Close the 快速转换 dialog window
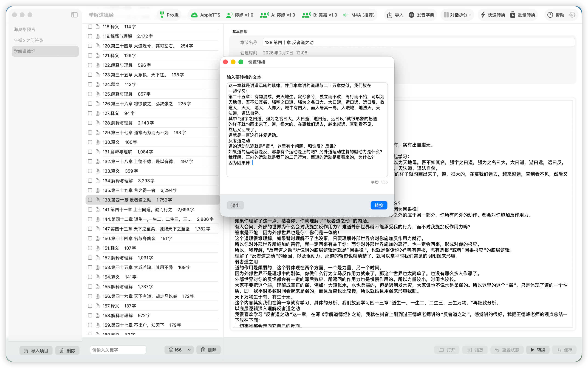The height and width of the screenshot is (368, 588). (x=225, y=62)
